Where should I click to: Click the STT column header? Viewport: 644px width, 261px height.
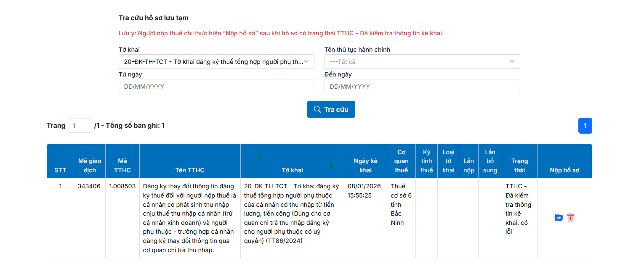click(x=60, y=170)
